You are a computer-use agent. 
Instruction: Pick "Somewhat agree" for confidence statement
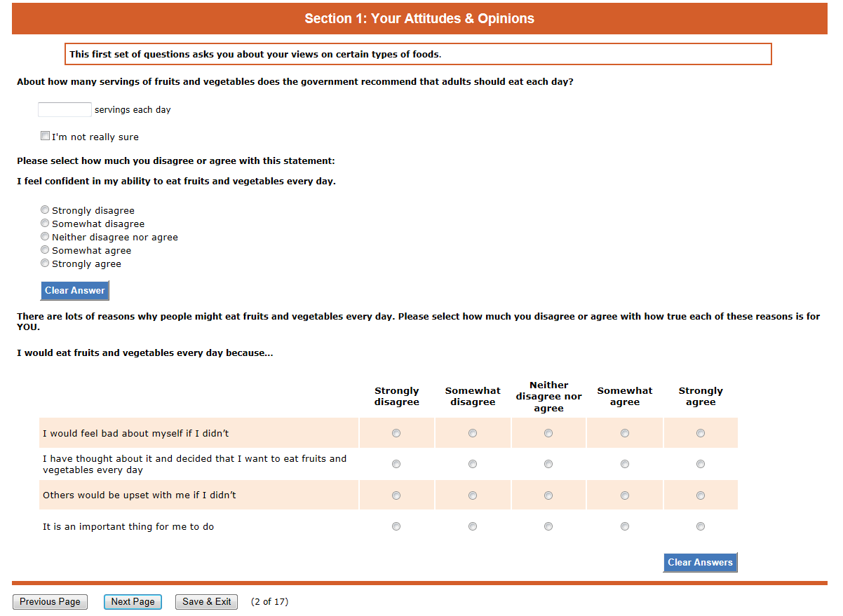pyautogui.click(x=46, y=249)
